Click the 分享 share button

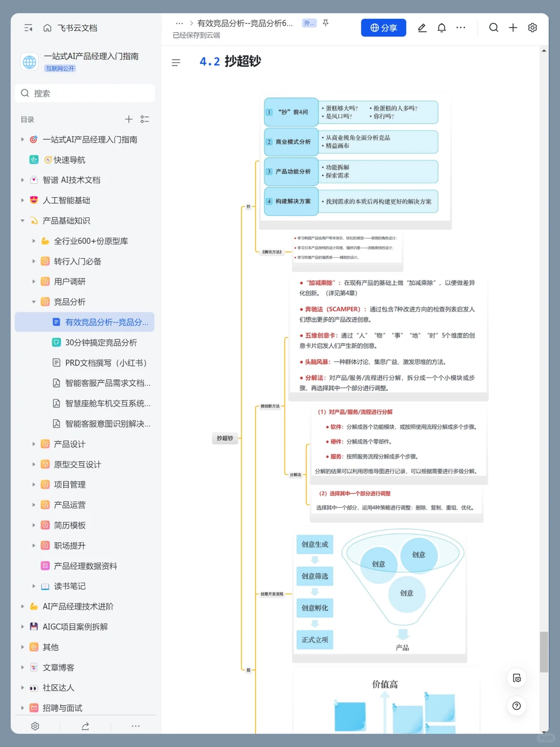tap(383, 27)
